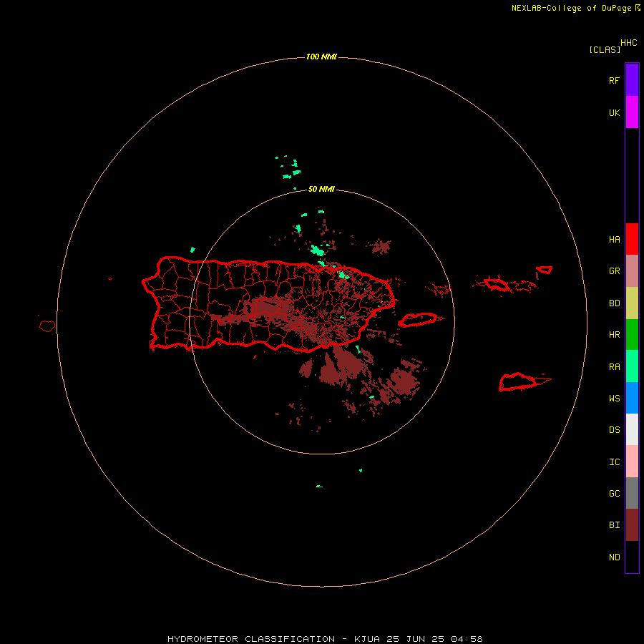Click the St. Croix island outline
This screenshot has width=644, height=644.
524,381
